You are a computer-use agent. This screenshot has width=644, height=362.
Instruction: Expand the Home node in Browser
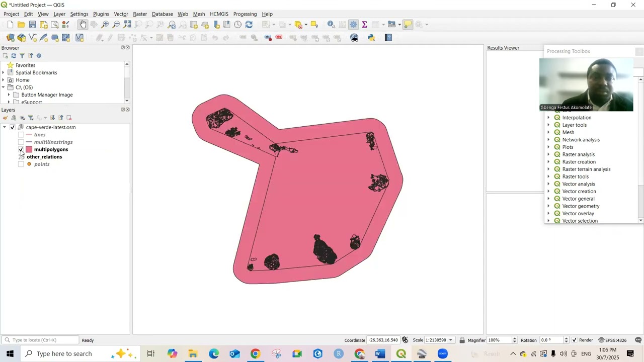4,80
